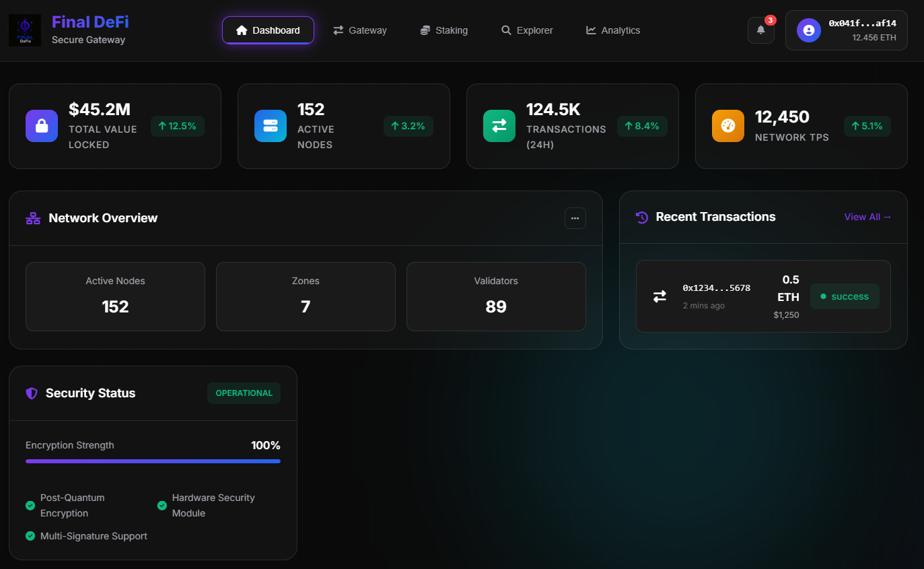
Task: Click the green swap icon for Transactions
Action: [499, 126]
